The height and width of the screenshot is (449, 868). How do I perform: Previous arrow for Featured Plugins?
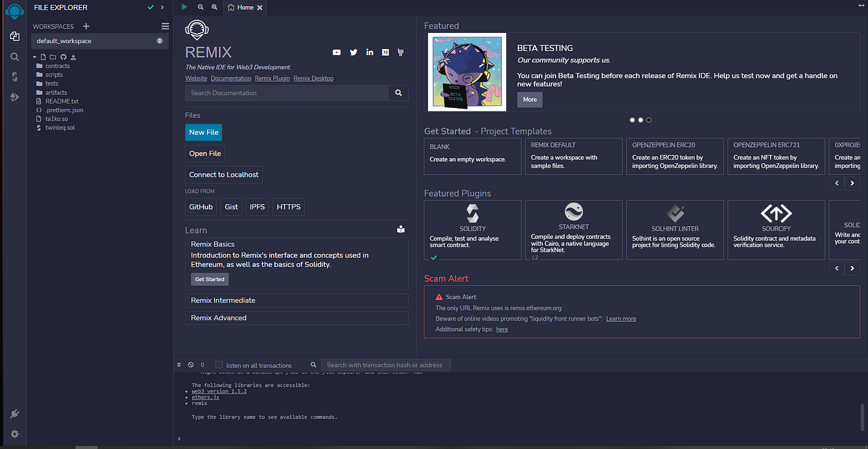coord(837,268)
